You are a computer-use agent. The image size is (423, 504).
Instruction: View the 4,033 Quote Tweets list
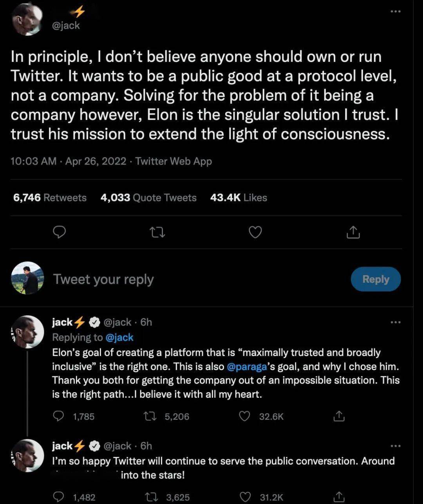pyautogui.click(x=148, y=198)
